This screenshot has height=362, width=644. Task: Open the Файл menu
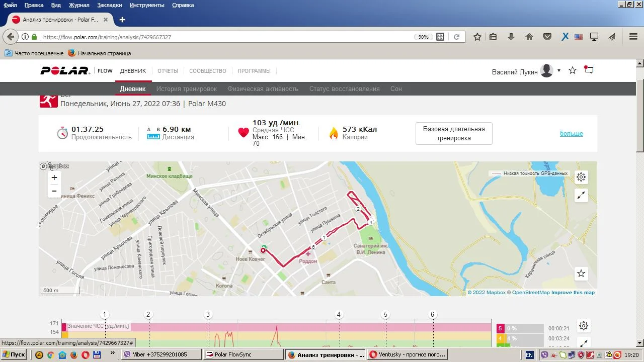(10, 5)
